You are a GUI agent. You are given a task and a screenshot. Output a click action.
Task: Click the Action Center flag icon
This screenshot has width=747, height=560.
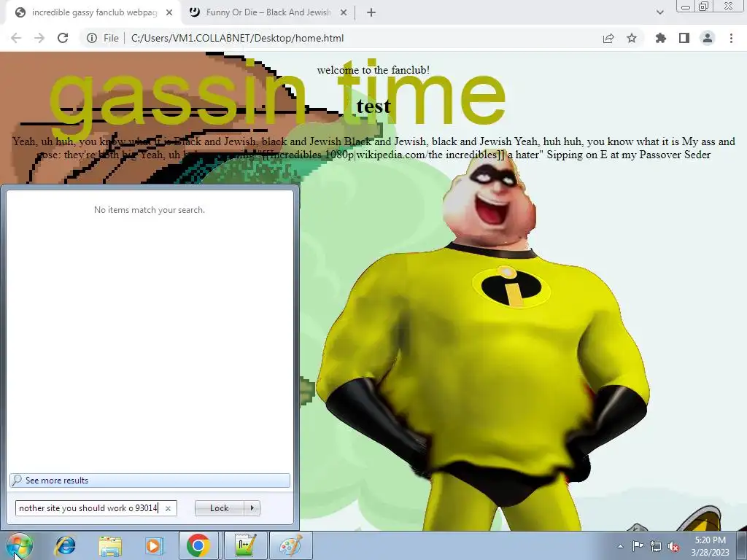tap(638, 546)
